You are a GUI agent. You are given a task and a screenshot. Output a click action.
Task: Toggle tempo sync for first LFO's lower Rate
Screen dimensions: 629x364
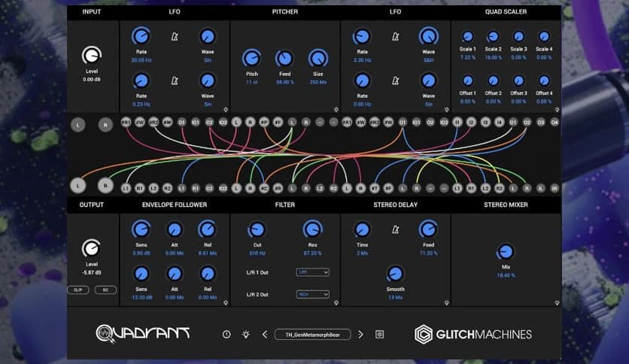point(175,81)
